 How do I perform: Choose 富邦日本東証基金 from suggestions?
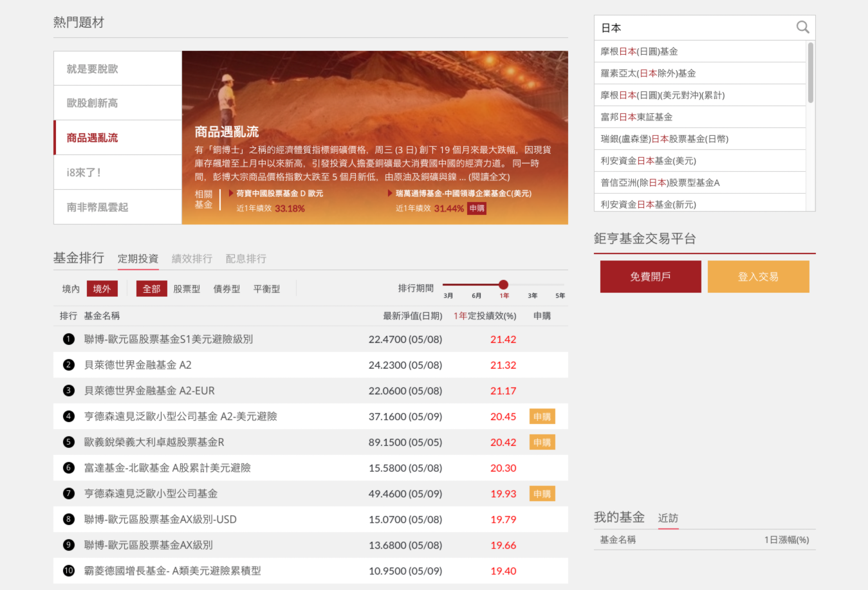[700, 117]
